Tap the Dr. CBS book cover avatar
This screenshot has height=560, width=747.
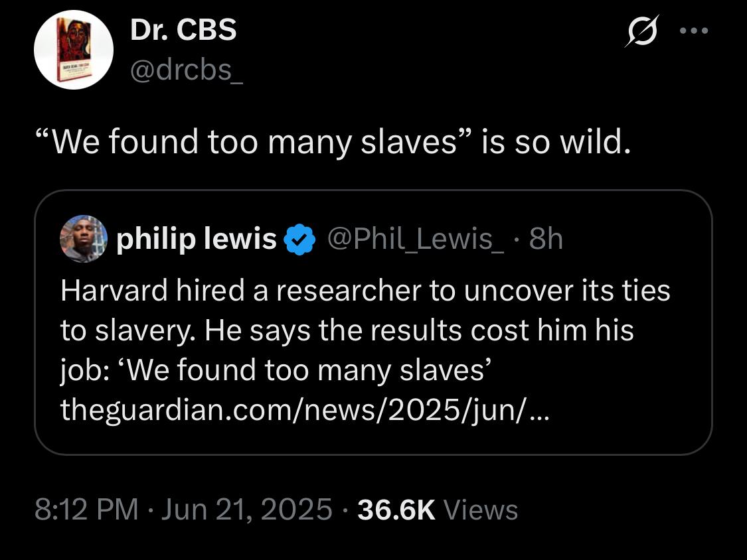[73, 50]
